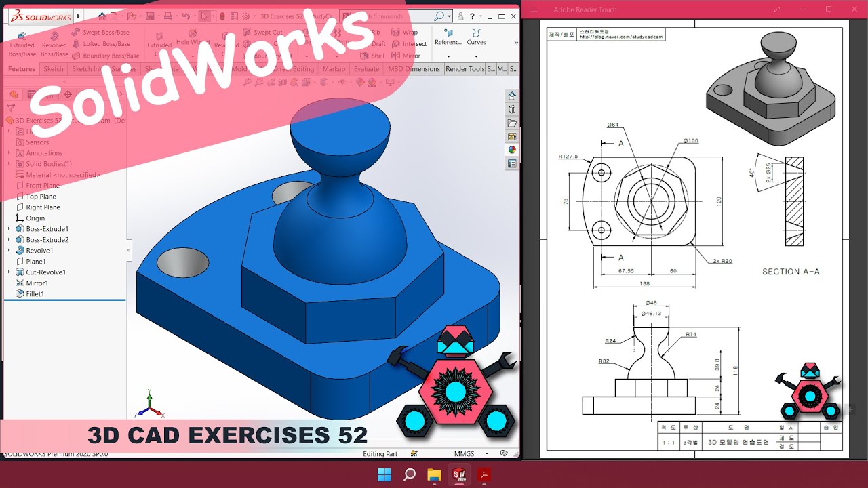The width and height of the screenshot is (868, 488).
Task: Click the feature tree filter funnel
Action: coord(10,107)
